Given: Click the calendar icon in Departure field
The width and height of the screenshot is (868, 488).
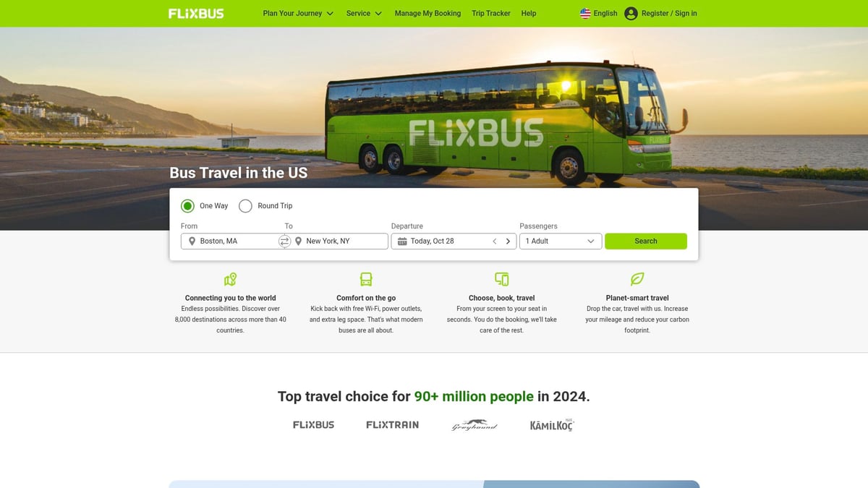Looking at the screenshot, I should click(x=402, y=241).
